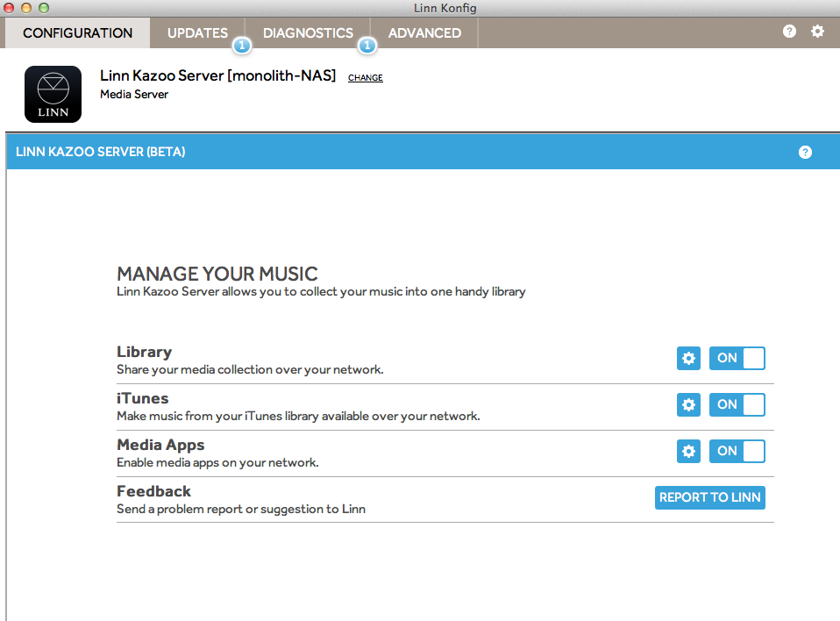
Task: Open iTunes settings gear
Action: click(688, 404)
